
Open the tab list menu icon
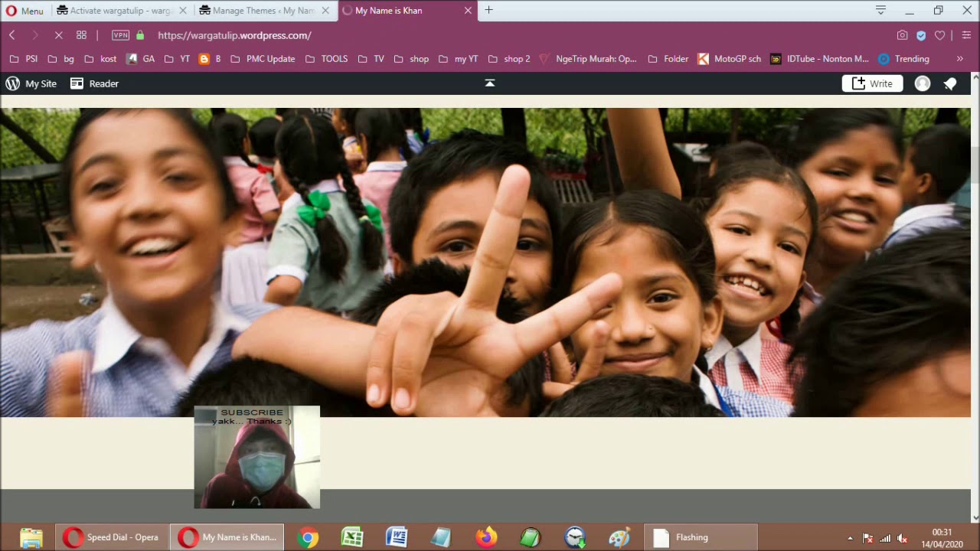click(880, 10)
